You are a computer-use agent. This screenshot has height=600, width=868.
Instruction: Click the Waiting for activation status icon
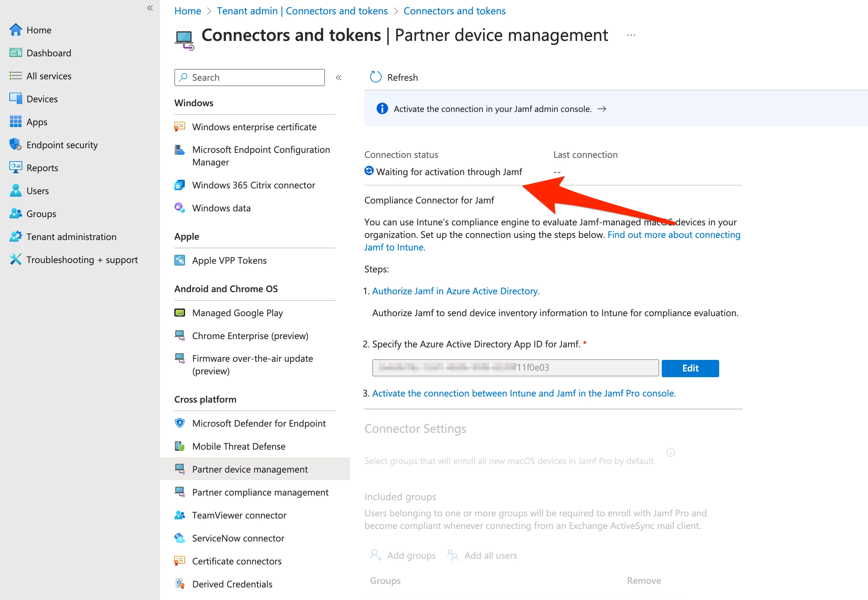(369, 171)
